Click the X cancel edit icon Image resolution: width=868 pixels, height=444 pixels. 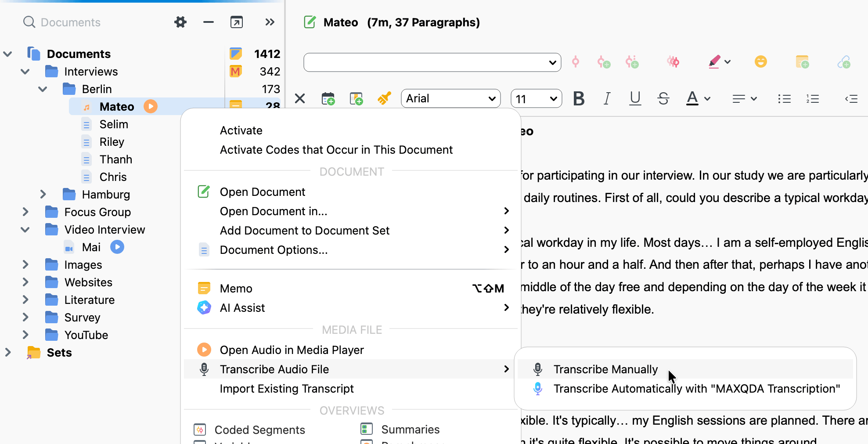click(300, 98)
